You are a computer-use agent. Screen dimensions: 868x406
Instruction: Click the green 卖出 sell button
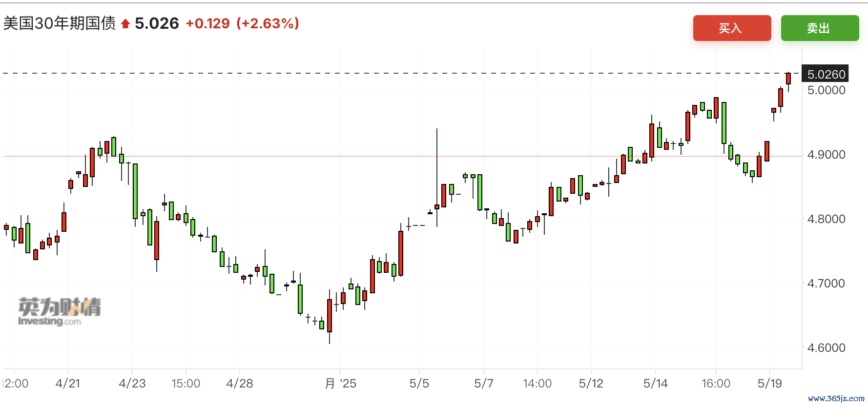click(820, 28)
